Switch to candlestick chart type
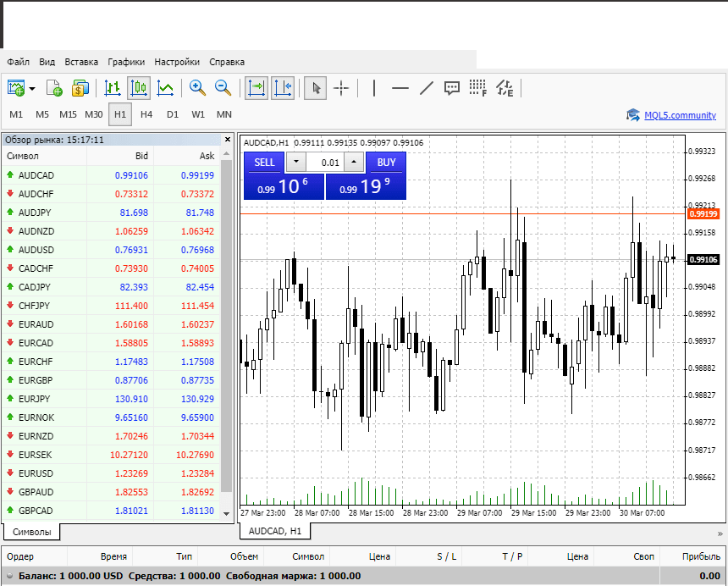Image resolution: width=728 pixels, height=586 pixels. 140,87
